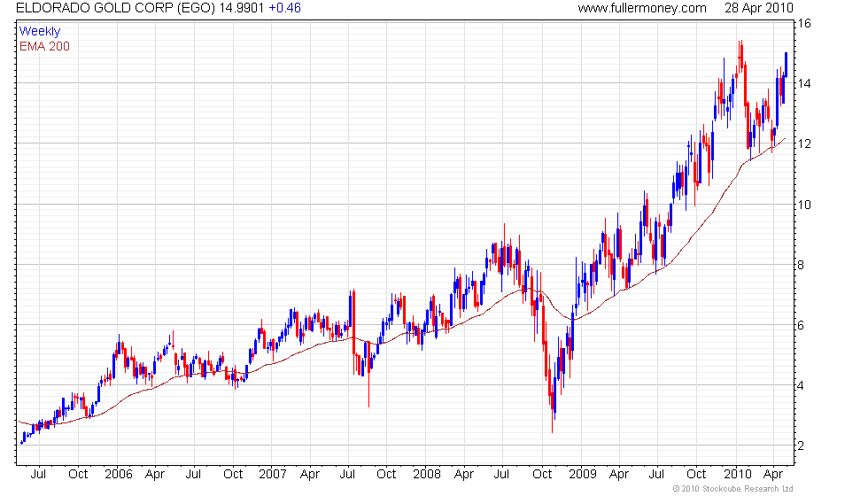Click the 2007 year label on time axis
Viewport: 868px width, 496px height.
pyautogui.click(x=273, y=475)
